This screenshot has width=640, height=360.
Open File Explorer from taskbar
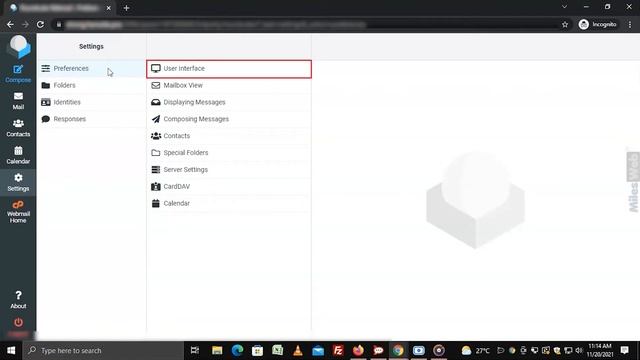click(217, 350)
